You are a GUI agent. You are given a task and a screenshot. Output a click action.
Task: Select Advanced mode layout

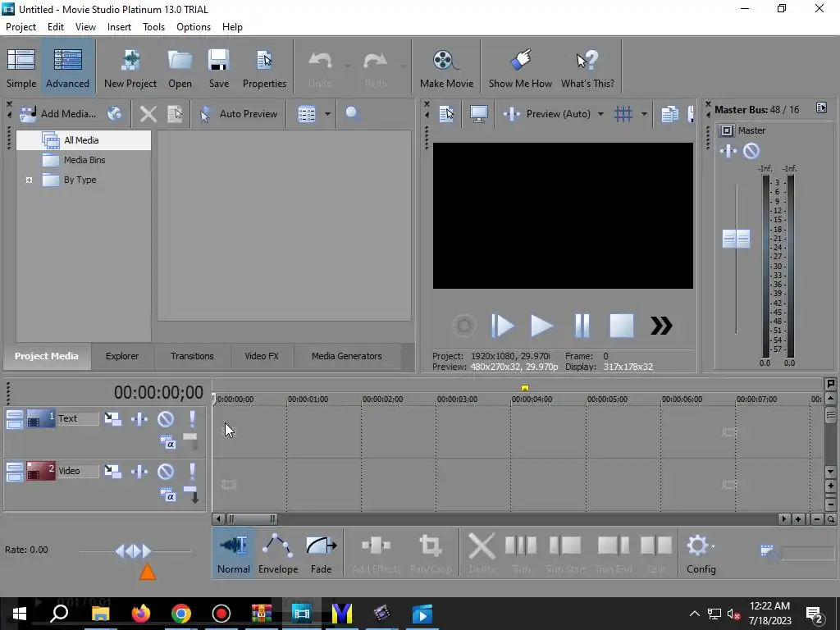[x=67, y=67]
